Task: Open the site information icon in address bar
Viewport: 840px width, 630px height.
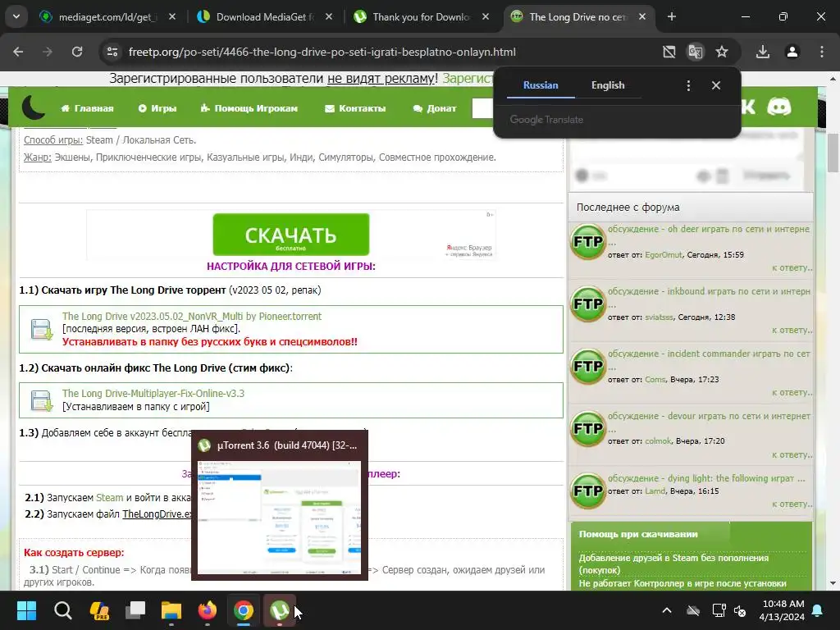Action: [x=112, y=52]
